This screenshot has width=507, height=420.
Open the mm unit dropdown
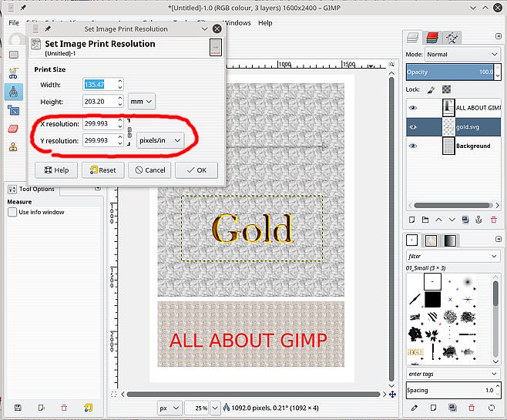(x=141, y=102)
